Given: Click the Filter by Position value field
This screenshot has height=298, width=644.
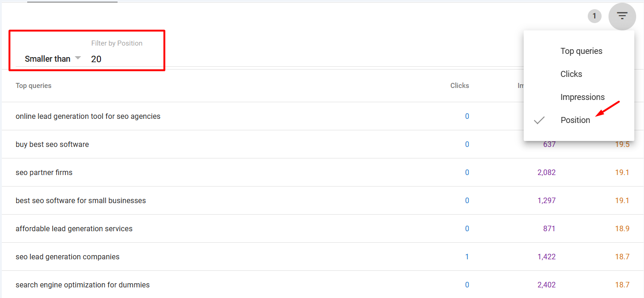Looking at the screenshot, I should coord(111,58).
